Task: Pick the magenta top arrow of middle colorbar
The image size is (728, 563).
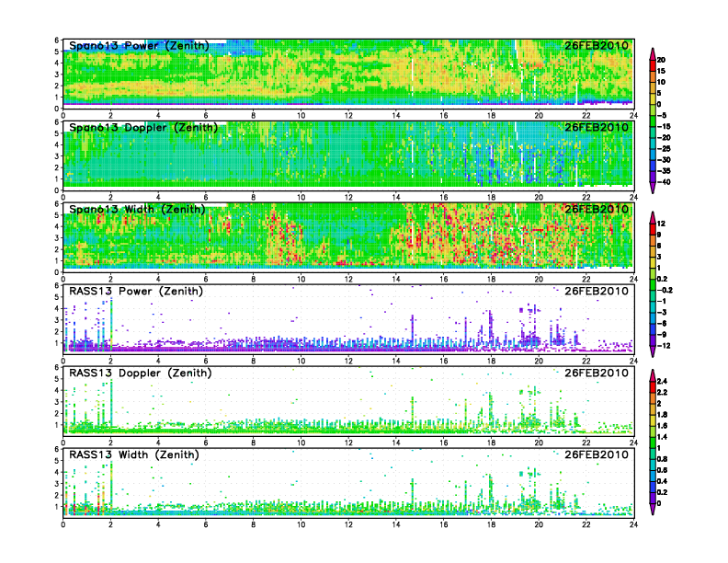Action: click(653, 217)
